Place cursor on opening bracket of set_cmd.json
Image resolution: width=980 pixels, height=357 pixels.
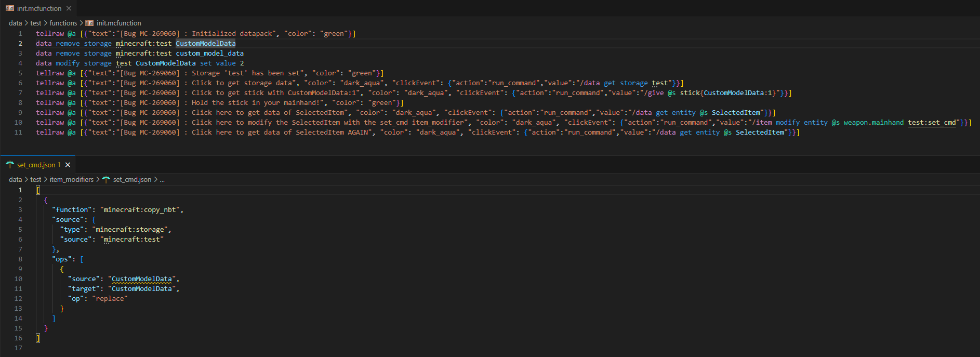coord(38,190)
